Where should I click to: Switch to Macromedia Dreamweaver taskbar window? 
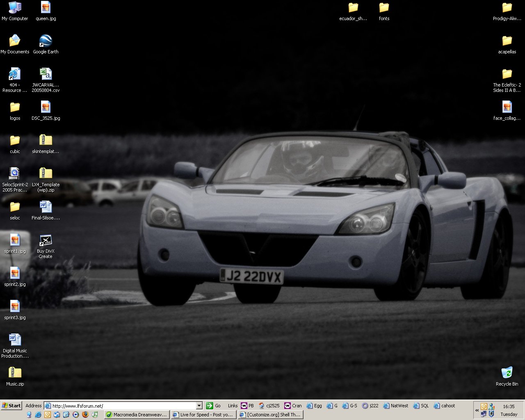[x=137, y=415]
